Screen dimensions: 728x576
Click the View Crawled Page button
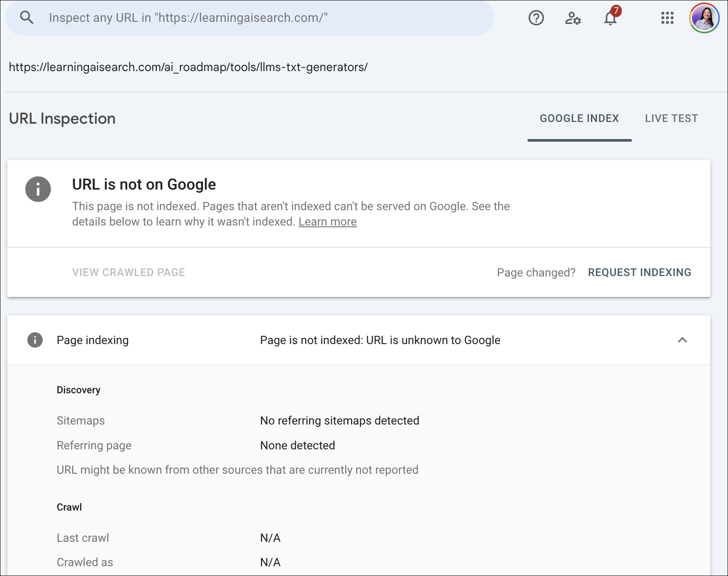click(128, 273)
